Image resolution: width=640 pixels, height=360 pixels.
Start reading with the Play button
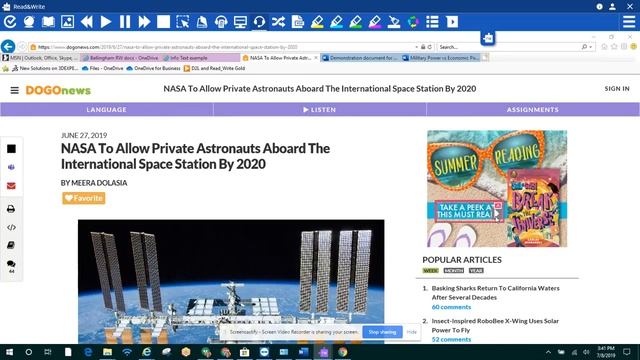pyautogui.click(x=106, y=22)
